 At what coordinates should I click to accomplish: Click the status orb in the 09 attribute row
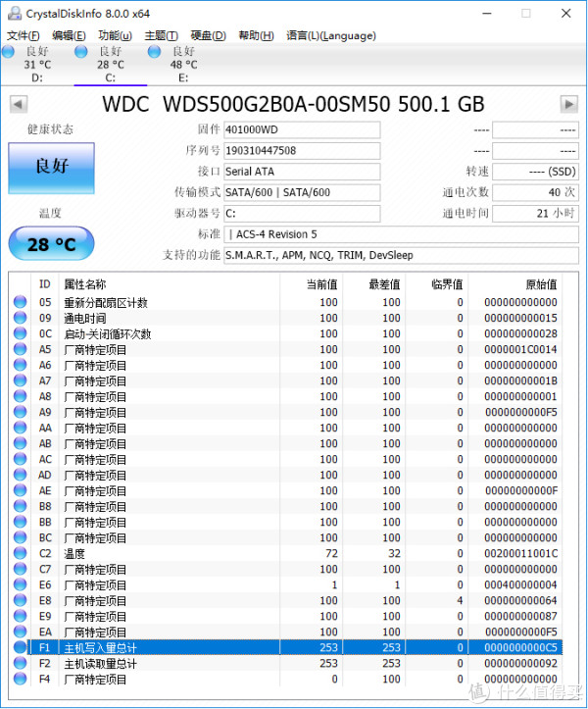click(20, 318)
